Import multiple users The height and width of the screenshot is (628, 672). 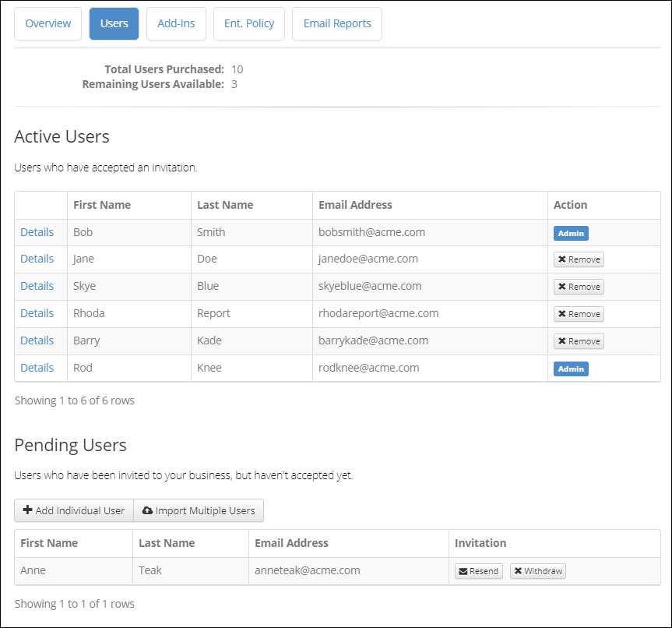tap(199, 510)
